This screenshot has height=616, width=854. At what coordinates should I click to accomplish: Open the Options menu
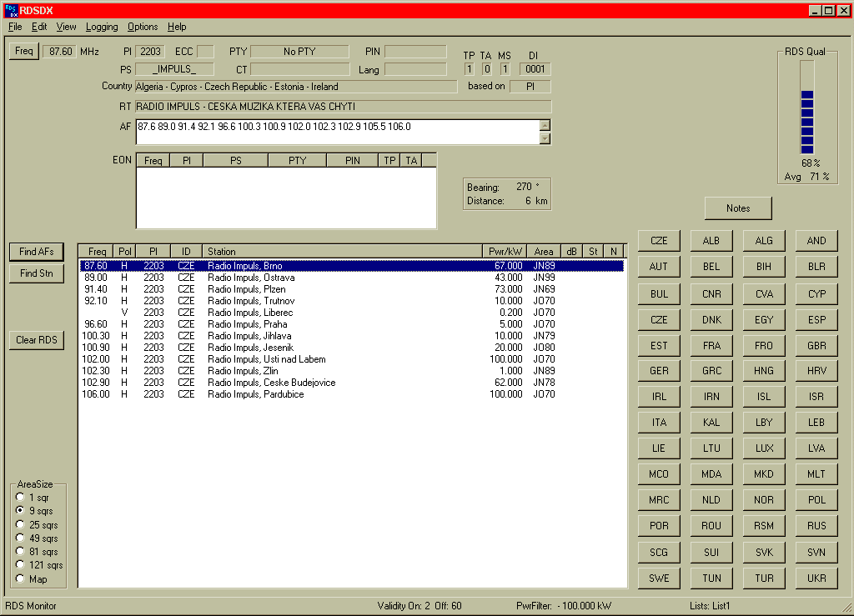point(143,27)
